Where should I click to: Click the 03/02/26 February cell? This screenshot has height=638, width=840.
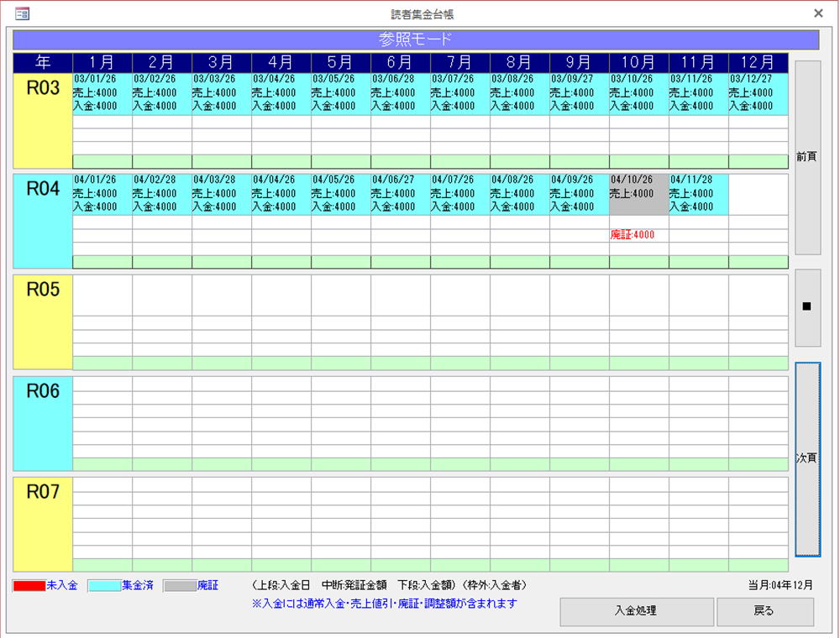[162, 94]
